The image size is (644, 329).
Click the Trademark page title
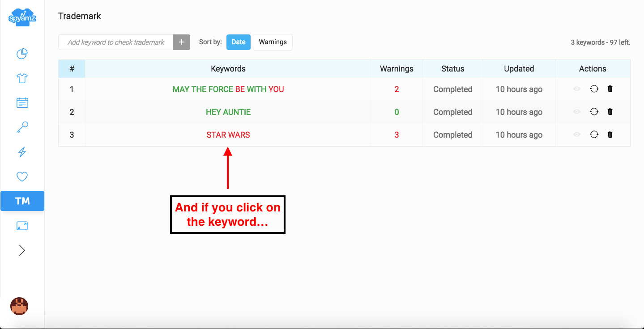[x=80, y=16]
